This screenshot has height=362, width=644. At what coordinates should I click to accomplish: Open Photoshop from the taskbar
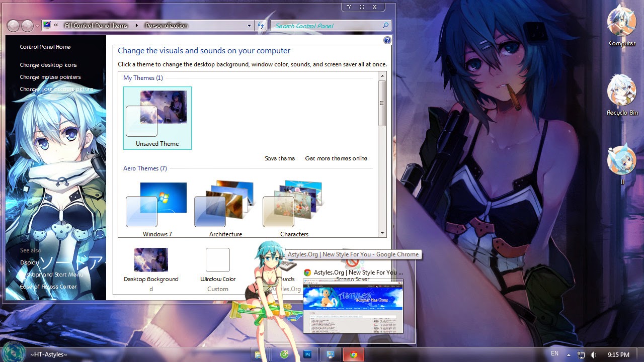pos(307,354)
